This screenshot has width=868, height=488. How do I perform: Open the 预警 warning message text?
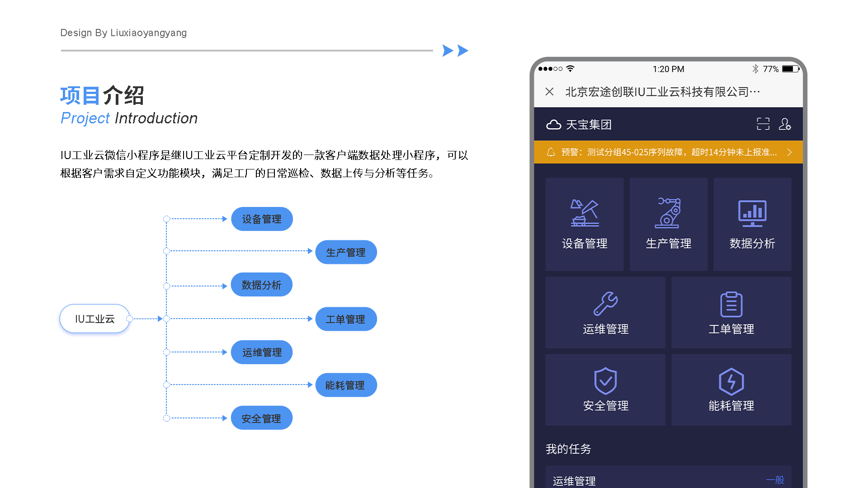click(669, 152)
